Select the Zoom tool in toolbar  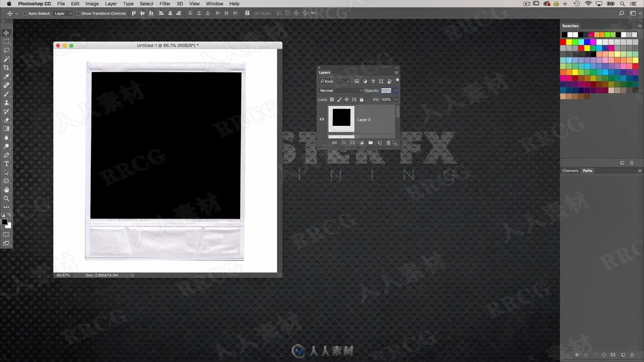[x=6, y=198]
